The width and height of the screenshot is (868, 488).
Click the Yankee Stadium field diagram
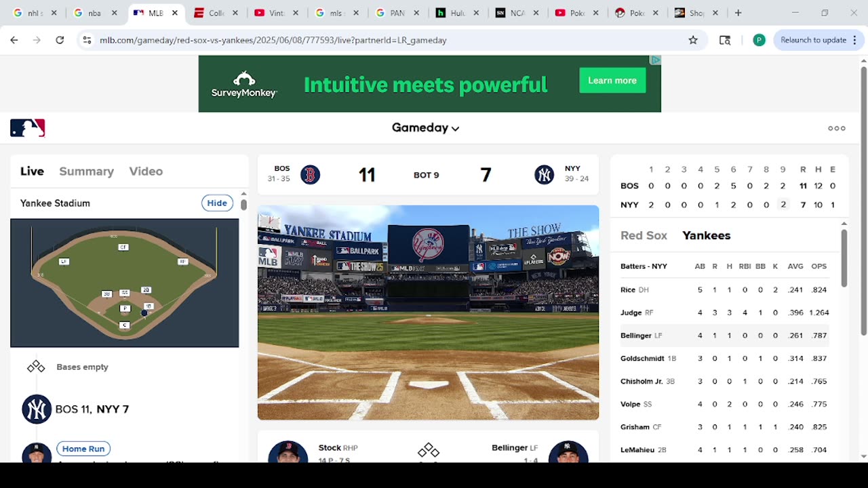click(x=125, y=283)
